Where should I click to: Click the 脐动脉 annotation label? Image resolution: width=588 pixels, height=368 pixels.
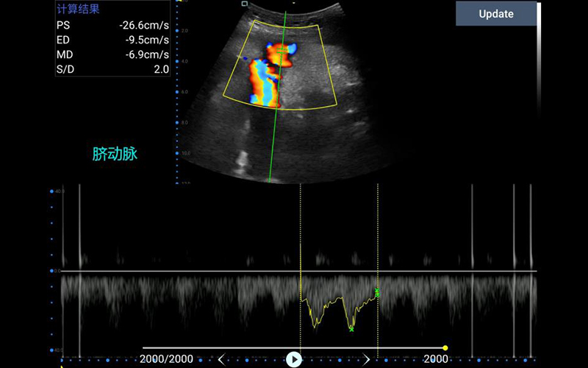[115, 154]
